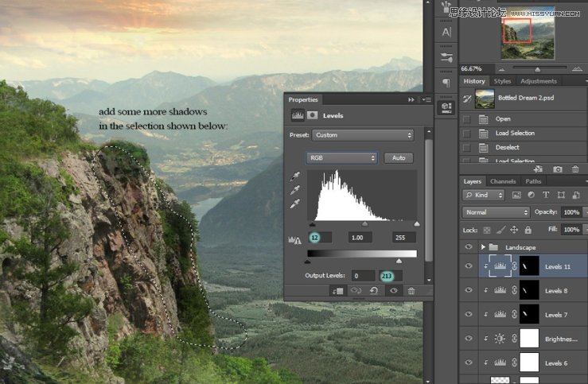Delete the adjustment layer with Properties trash icon

pyautogui.click(x=411, y=291)
